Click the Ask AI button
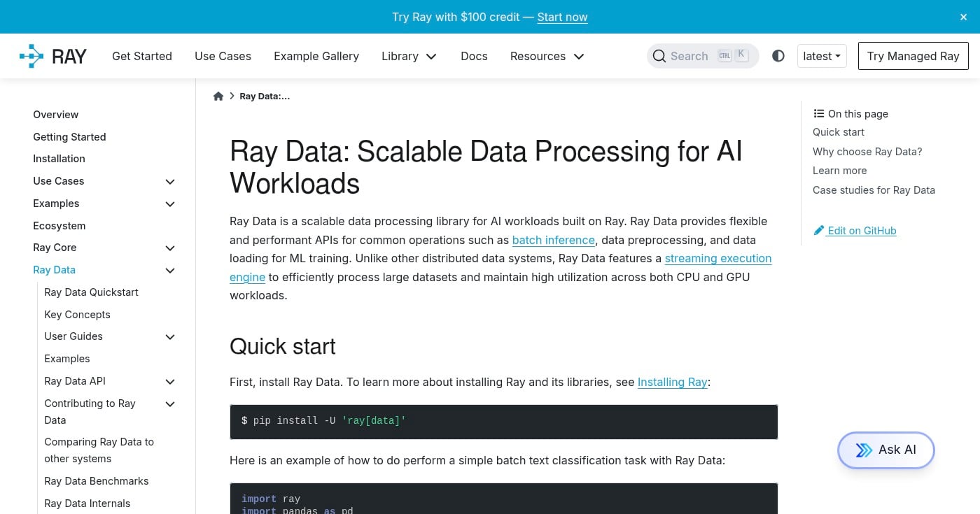Image resolution: width=980 pixels, height=514 pixels. (x=886, y=450)
